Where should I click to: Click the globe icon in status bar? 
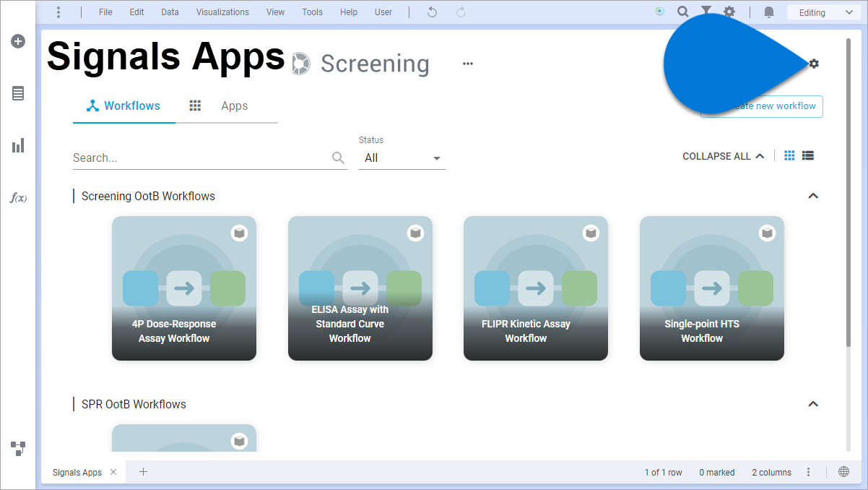coord(843,472)
